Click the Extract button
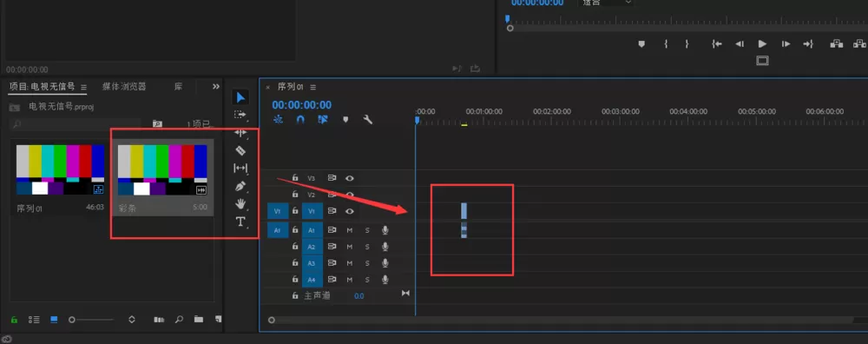This screenshot has height=344, width=868. (x=860, y=43)
